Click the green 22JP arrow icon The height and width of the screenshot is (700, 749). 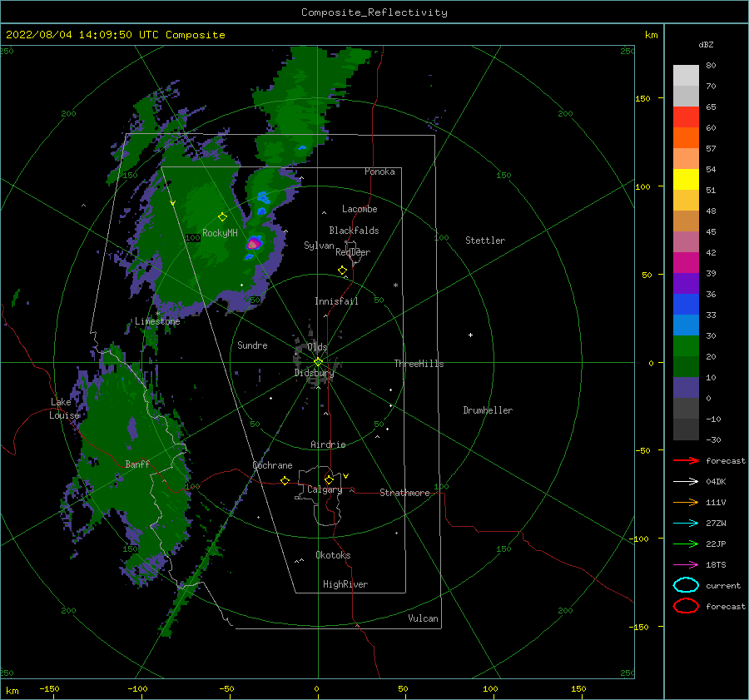(x=686, y=544)
